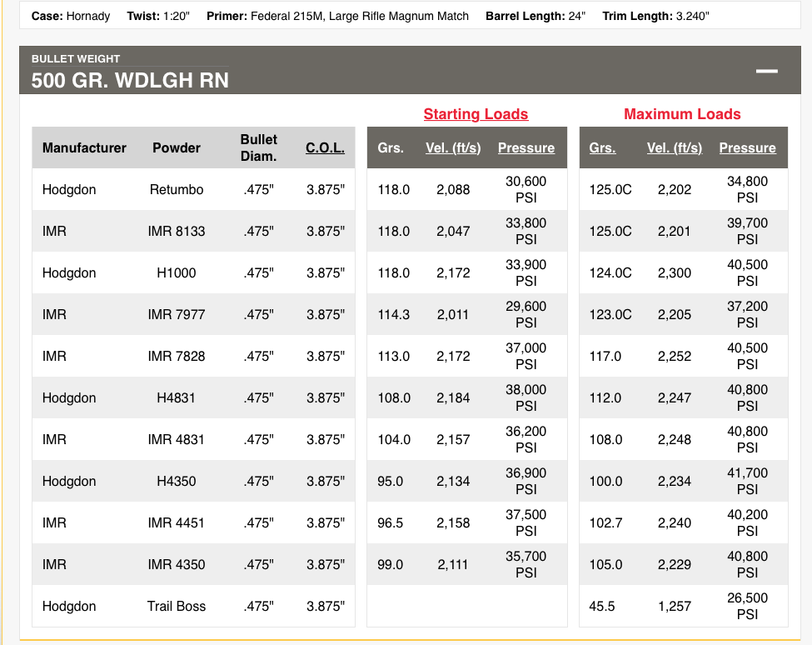Image resolution: width=812 pixels, height=645 pixels.
Task: Click Pressure header under Starting Loads
Action: (526, 147)
